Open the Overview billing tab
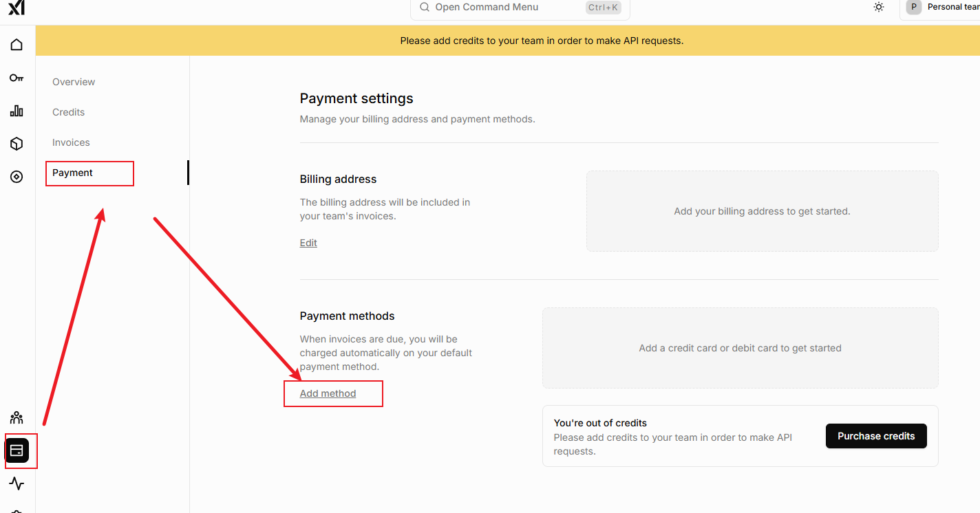 click(74, 82)
